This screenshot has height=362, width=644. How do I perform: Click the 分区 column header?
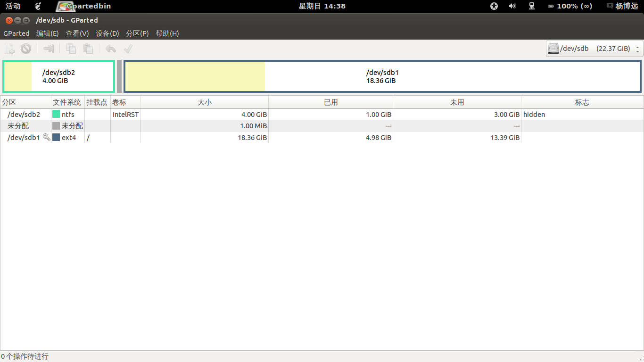tap(25, 102)
